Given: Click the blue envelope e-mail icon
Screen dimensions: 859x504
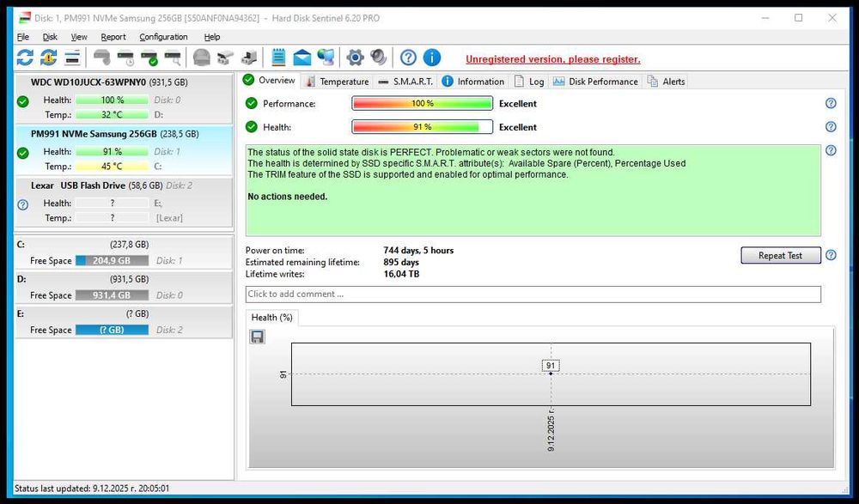Looking at the screenshot, I should click(x=302, y=58).
